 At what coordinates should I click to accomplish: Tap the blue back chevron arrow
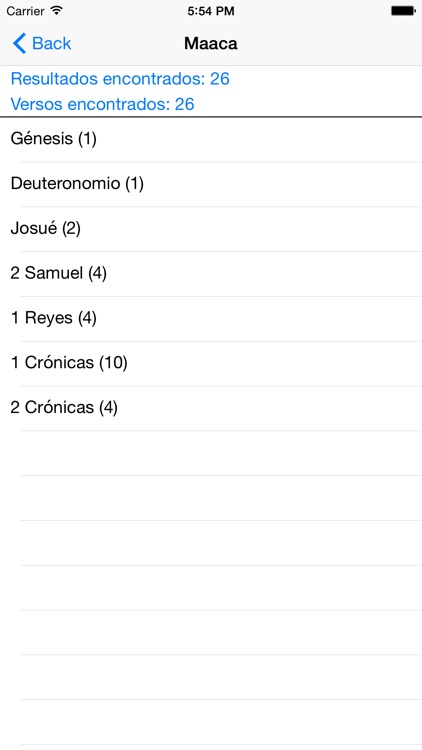pyautogui.click(x=19, y=44)
